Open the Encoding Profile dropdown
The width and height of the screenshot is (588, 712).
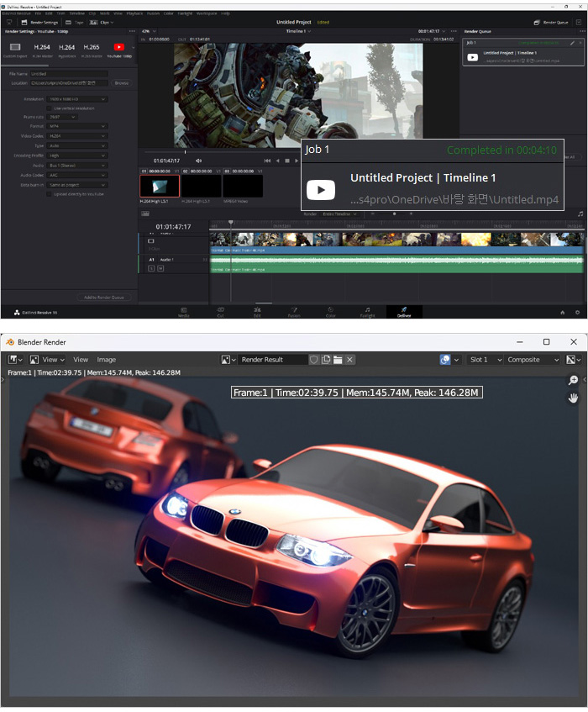(x=77, y=156)
